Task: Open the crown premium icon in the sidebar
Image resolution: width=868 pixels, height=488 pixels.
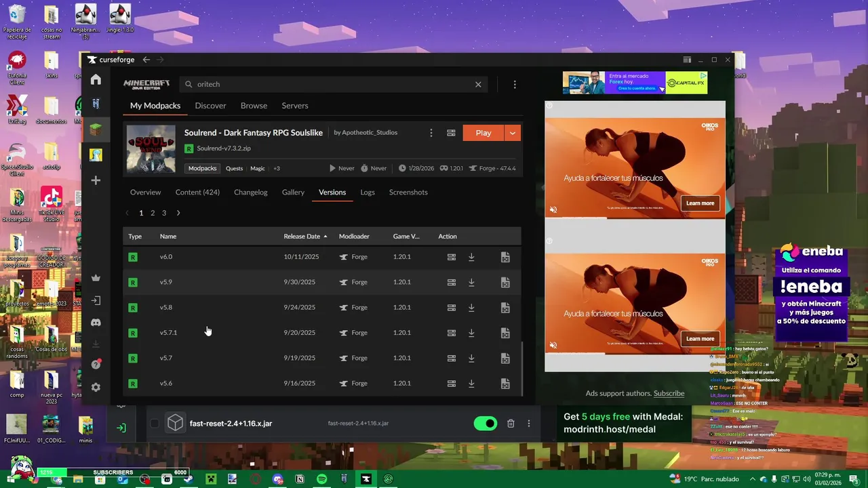Action: point(96,278)
